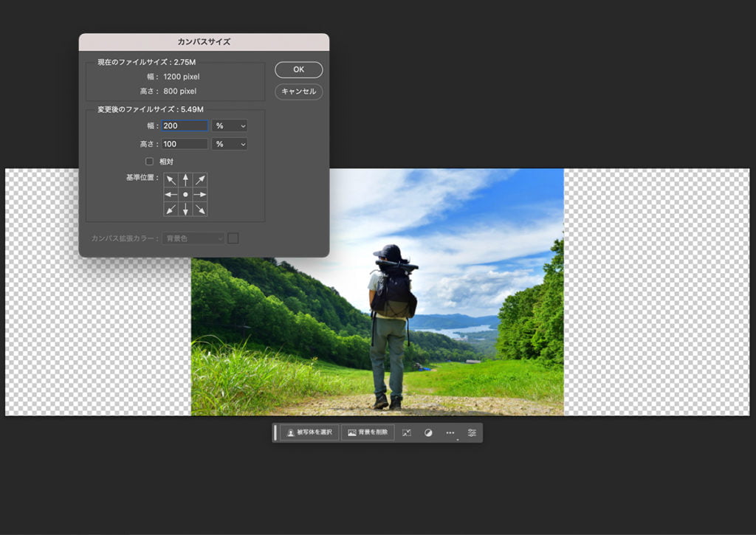This screenshot has height=535, width=756.
Task: Set anchor to the bottom-left arrow
Action: point(171,210)
